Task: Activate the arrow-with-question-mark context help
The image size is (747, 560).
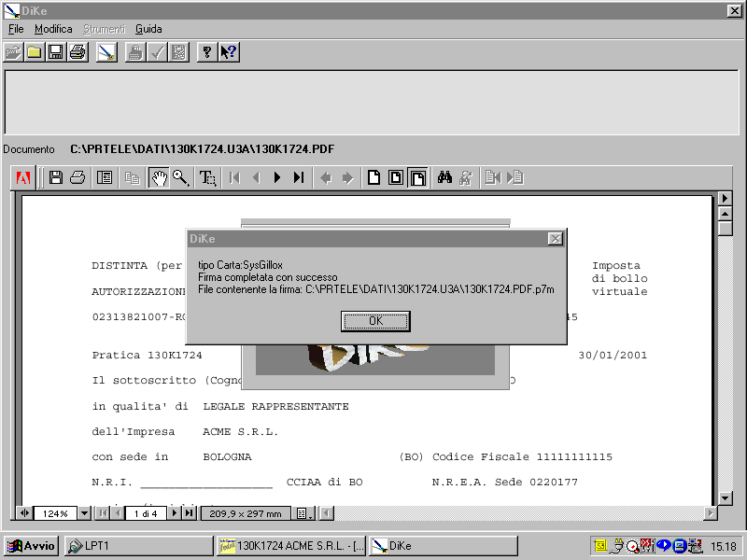Action: (x=229, y=52)
